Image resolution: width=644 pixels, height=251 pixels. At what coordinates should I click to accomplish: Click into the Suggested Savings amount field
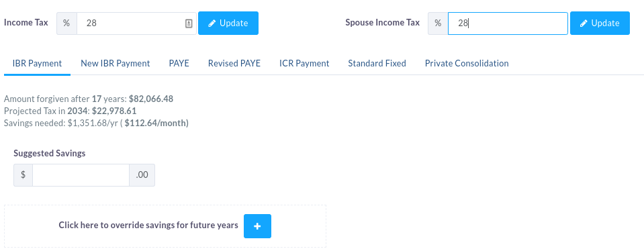click(x=81, y=175)
